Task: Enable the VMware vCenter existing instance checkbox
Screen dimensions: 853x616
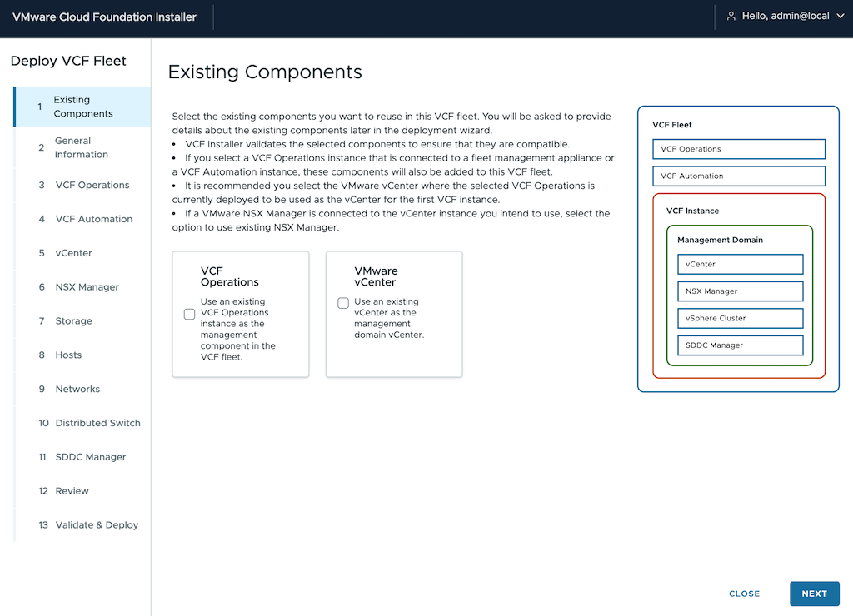Action: [342, 303]
